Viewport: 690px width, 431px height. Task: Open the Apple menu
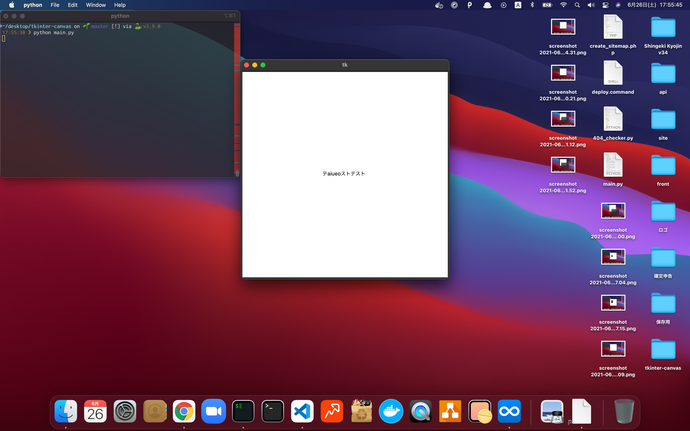(x=11, y=5)
